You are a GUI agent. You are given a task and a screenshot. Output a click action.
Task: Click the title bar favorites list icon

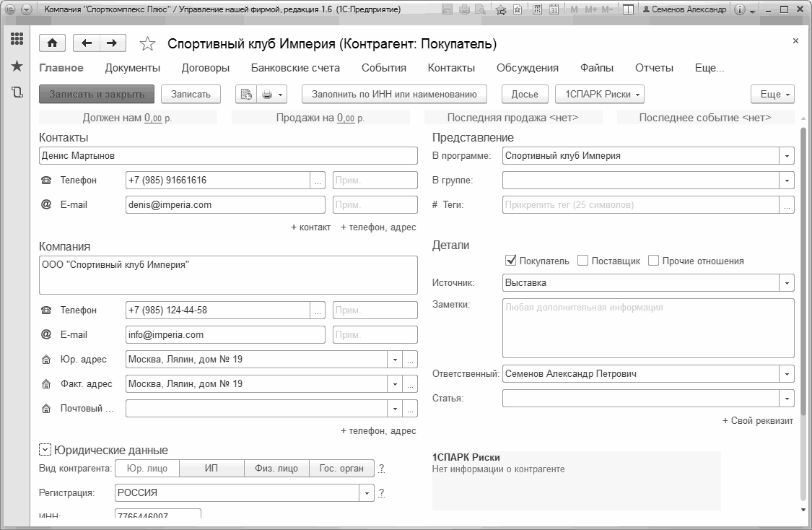[518, 9]
